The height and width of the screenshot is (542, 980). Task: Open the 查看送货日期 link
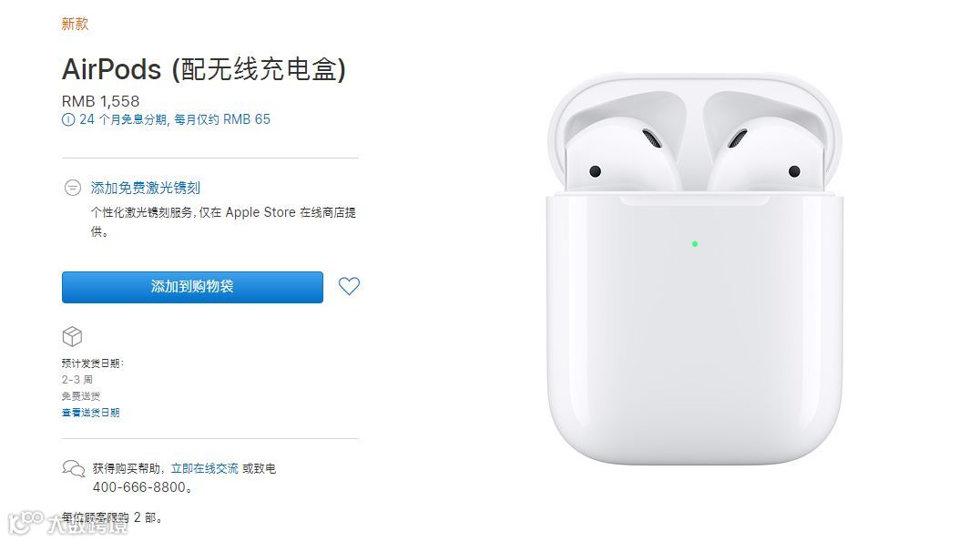click(91, 413)
